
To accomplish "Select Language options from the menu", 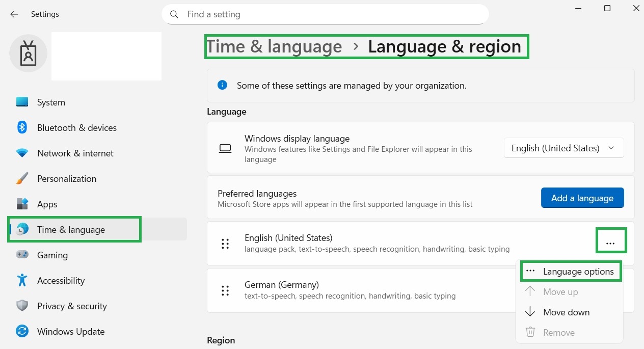I will [570, 272].
